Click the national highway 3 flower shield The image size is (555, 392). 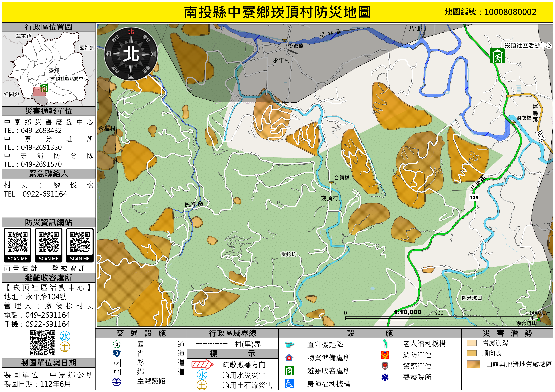(117, 344)
